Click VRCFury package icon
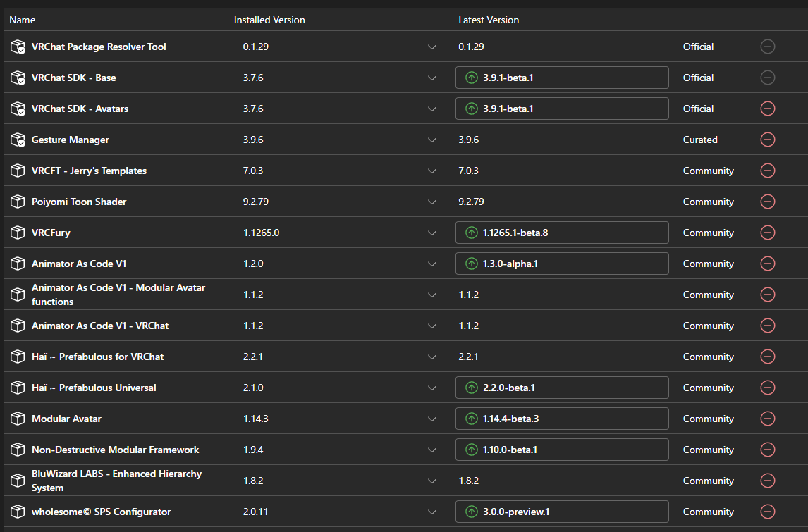 point(18,233)
